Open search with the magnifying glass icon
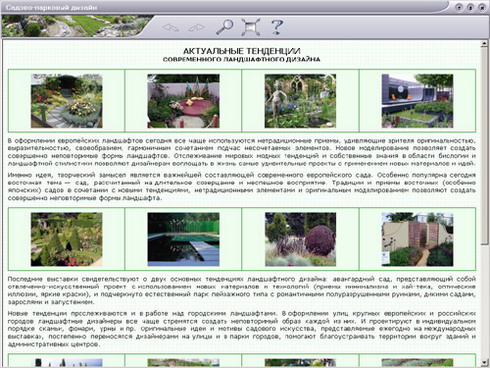Image resolution: width=490 pixels, height=368 pixels. (224, 27)
